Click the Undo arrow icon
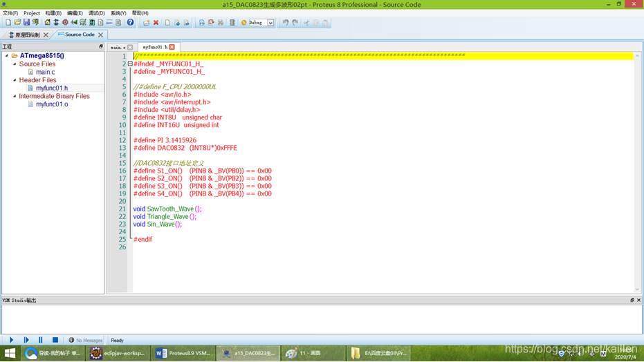This screenshot has height=362, width=644. point(286,23)
